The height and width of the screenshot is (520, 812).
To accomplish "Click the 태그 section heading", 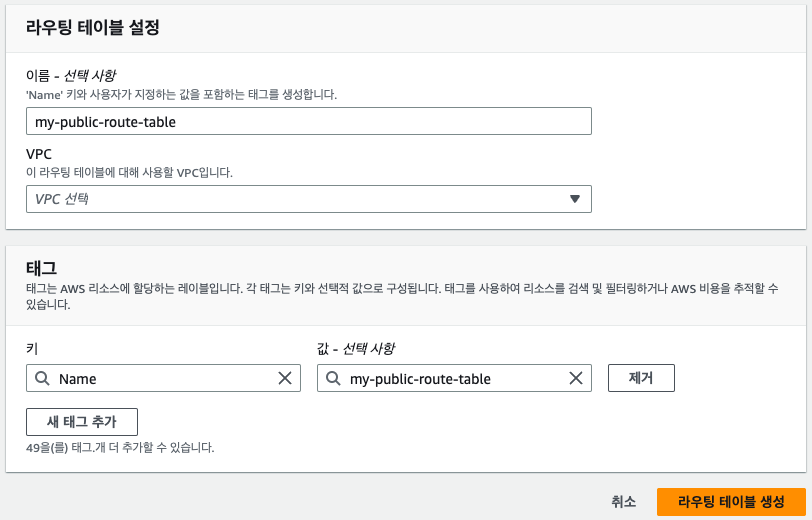I will click(x=41, y=268).
